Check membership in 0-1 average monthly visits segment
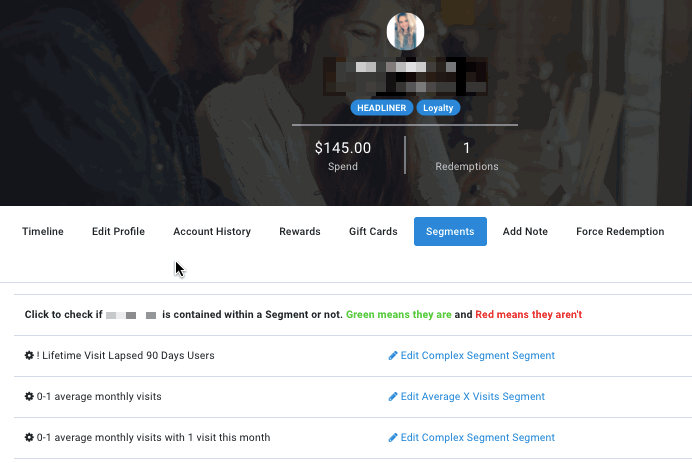This screenshot has height=463, width=692. point(99,396)
